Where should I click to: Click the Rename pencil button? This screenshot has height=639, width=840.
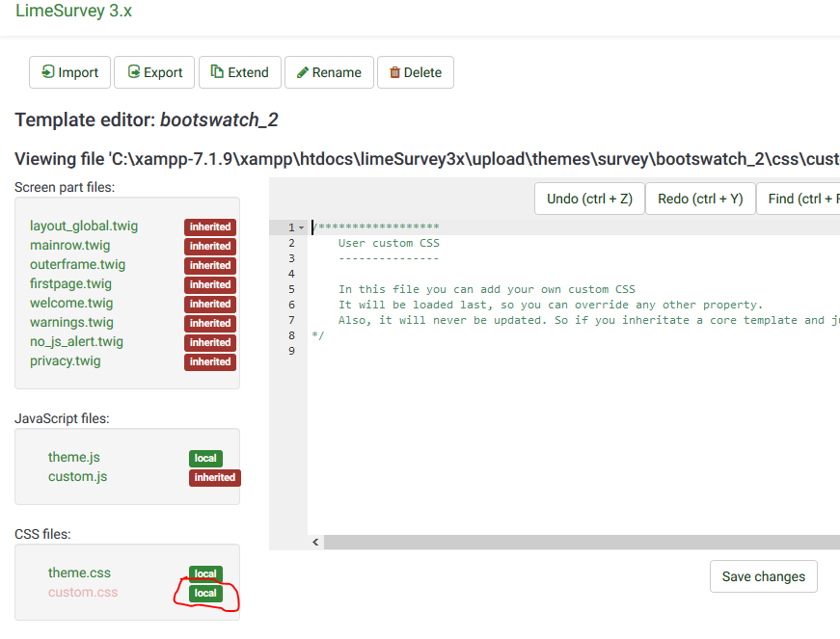[x=329, y=72]
